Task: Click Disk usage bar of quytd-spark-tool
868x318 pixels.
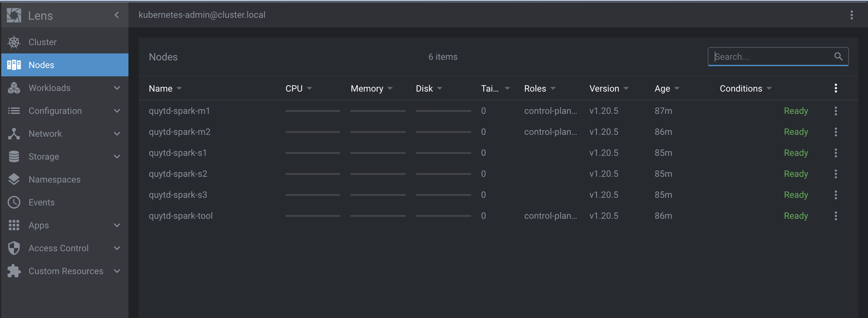Action: pos(443,216)
